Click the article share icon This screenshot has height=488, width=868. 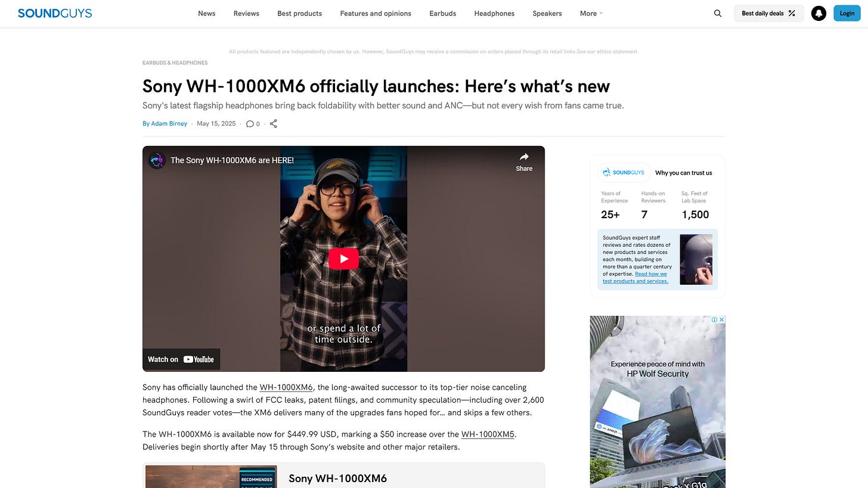click(274, 124)
